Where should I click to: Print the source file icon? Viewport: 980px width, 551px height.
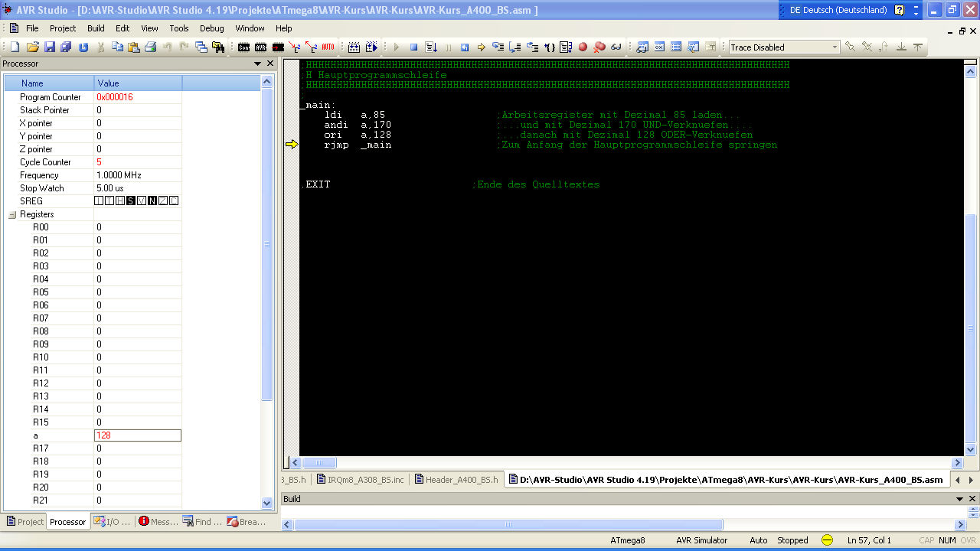(150, 47)
